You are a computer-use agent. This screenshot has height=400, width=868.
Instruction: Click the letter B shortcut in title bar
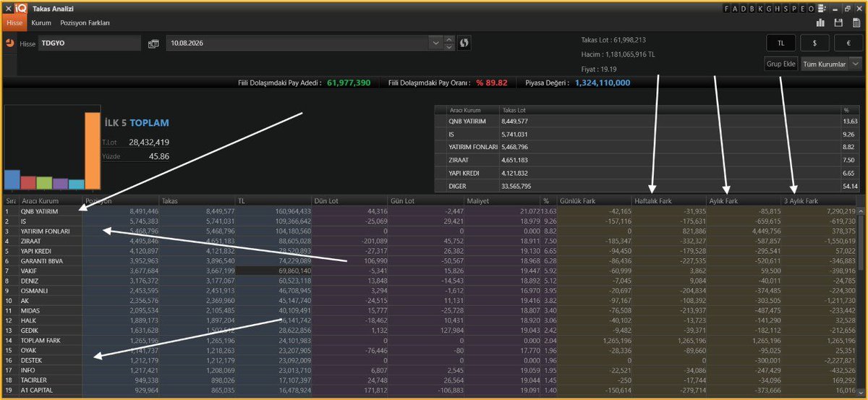[x=752, y=9]
